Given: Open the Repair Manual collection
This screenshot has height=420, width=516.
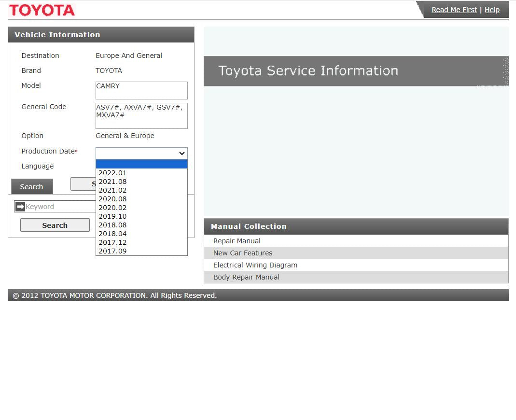Looking at the screenshot, I should point(237,241).
